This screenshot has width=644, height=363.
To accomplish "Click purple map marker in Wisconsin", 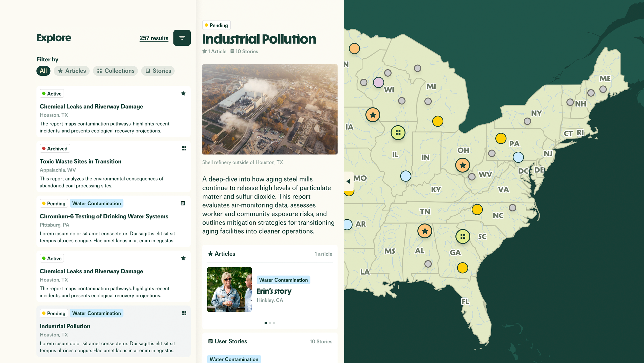I will pyautogui.click(x=378, y=82).
